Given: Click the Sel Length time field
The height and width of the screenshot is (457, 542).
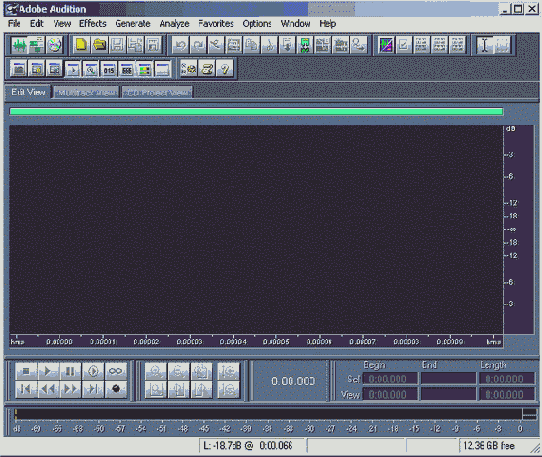Looking at the screenshot, I should [x=506, y=379].
